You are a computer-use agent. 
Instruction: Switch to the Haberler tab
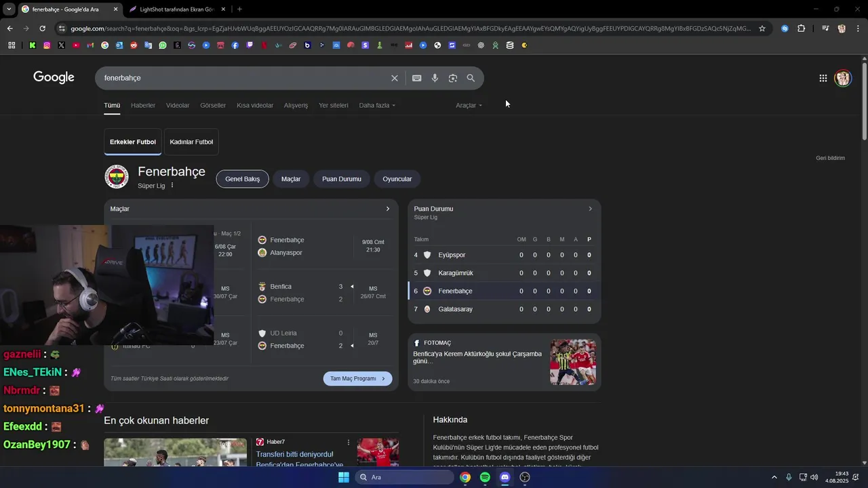click(x=143, y=105)
